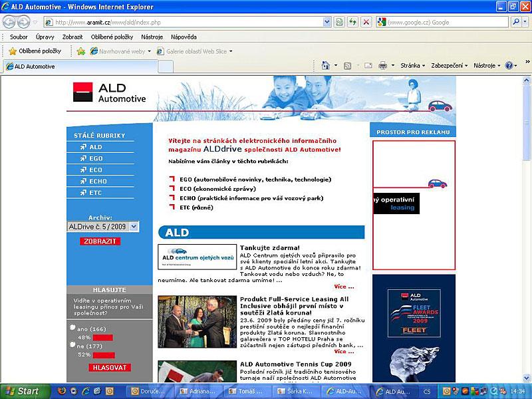
Task: Click the ALD centrum ojetých vozů thumbnail
Action: point(197,257)
